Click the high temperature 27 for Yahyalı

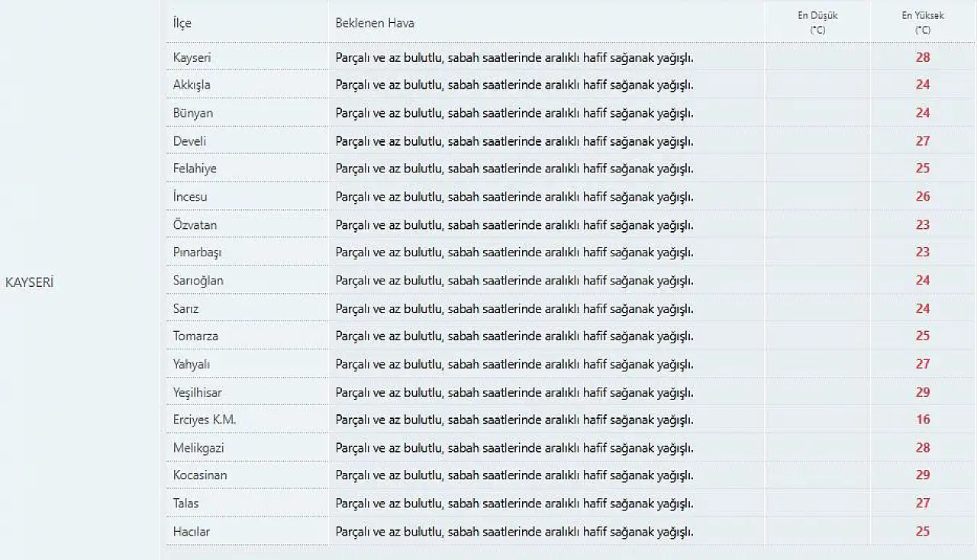coord(923,365)
